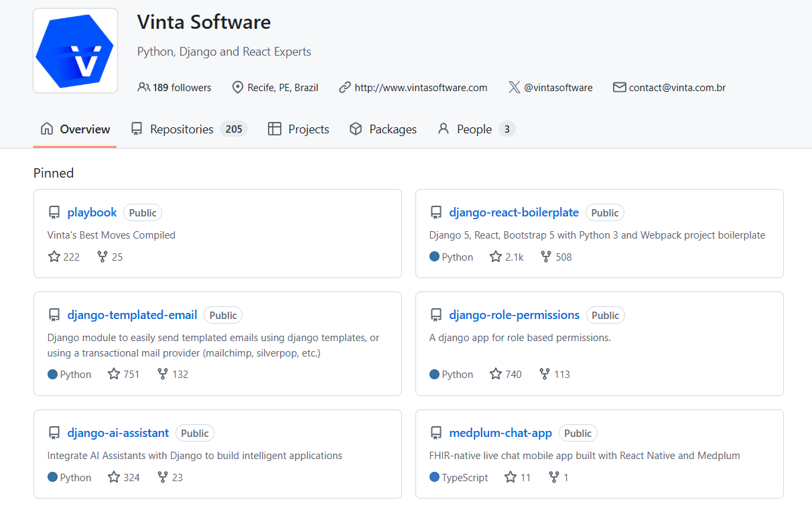Click the repo icon beside playbook

(54, 213)
